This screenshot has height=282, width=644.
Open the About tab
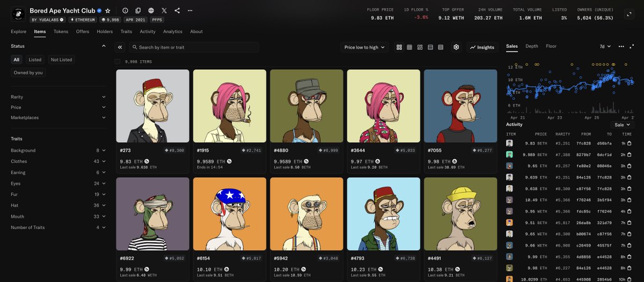point(196,32)
